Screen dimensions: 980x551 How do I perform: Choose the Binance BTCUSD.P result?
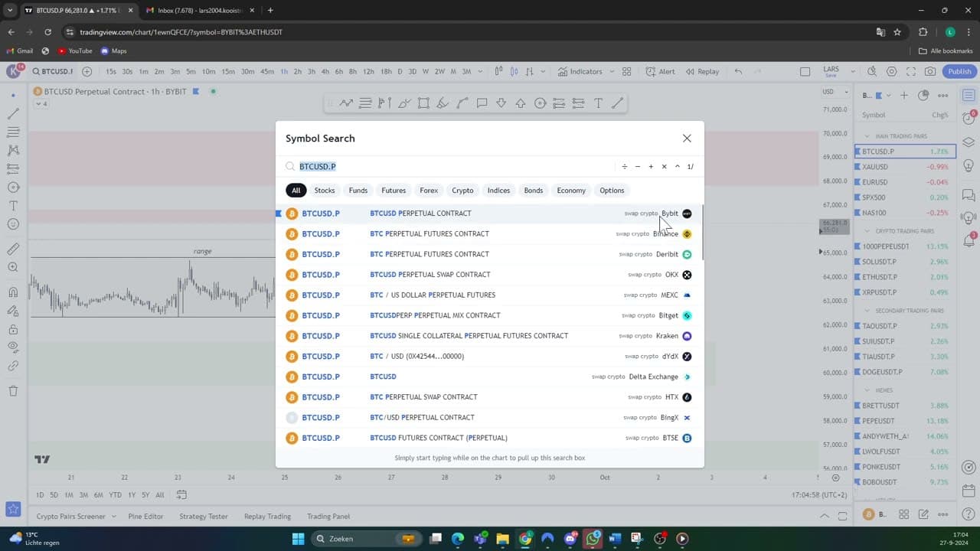(x=488, y=234)
